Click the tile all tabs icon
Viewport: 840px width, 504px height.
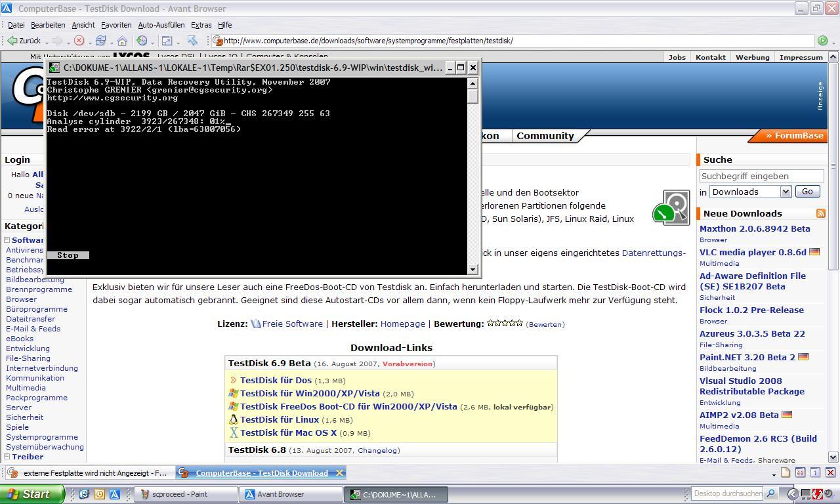pyautogui.click(x=800, y=472)
